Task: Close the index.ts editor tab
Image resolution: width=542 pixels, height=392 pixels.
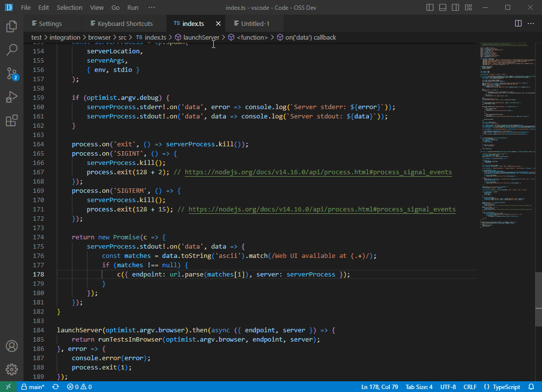Action: [x=218, y=23]
